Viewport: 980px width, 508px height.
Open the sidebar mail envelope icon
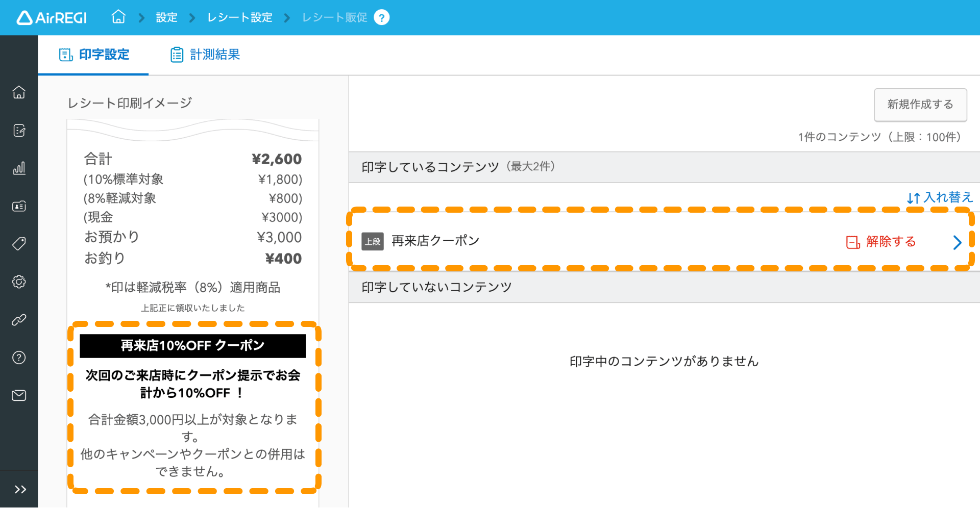(x=19, y=395)
